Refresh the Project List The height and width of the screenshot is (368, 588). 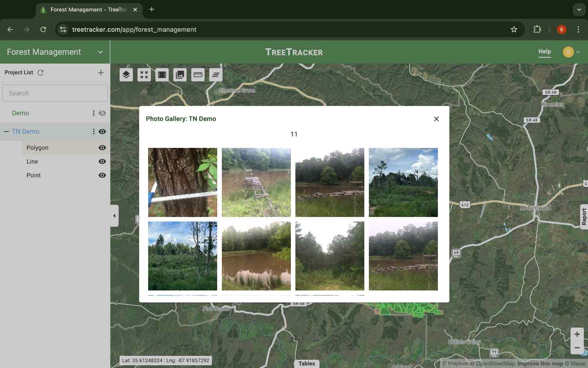pos(40,73)
